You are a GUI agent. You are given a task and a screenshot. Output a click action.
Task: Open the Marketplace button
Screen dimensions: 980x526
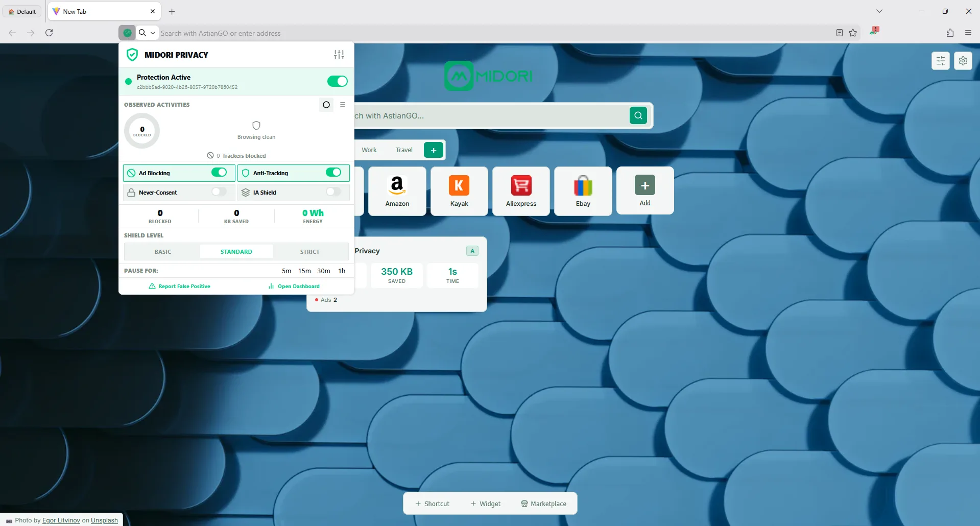[543, 504]
